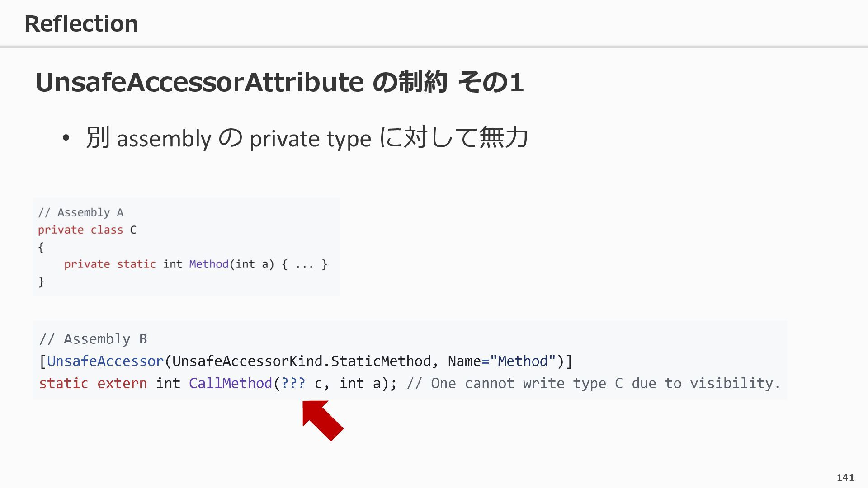
Task: Click the Assembly A code block closing brace
Action: click(41, 282)
